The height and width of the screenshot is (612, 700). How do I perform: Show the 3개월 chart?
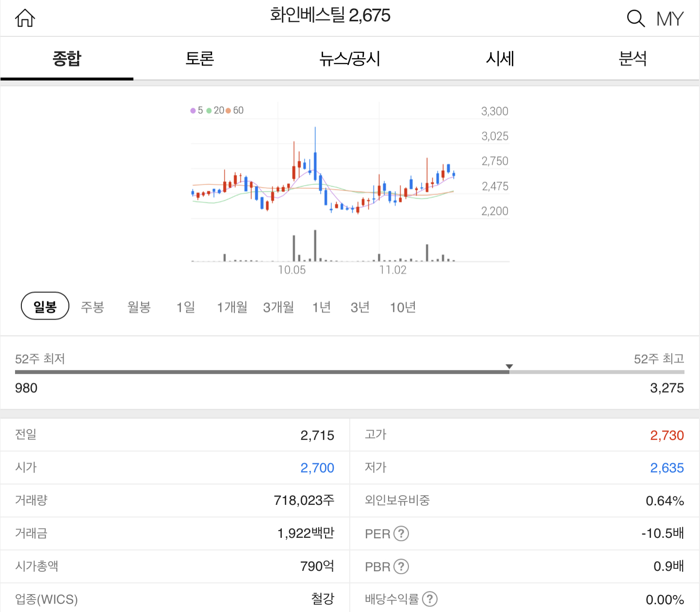278,307
